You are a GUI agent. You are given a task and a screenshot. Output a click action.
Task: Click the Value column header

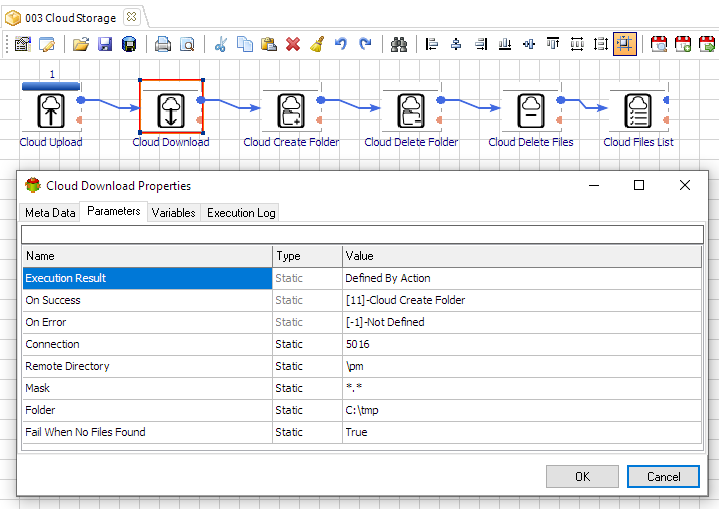[522, 256]
